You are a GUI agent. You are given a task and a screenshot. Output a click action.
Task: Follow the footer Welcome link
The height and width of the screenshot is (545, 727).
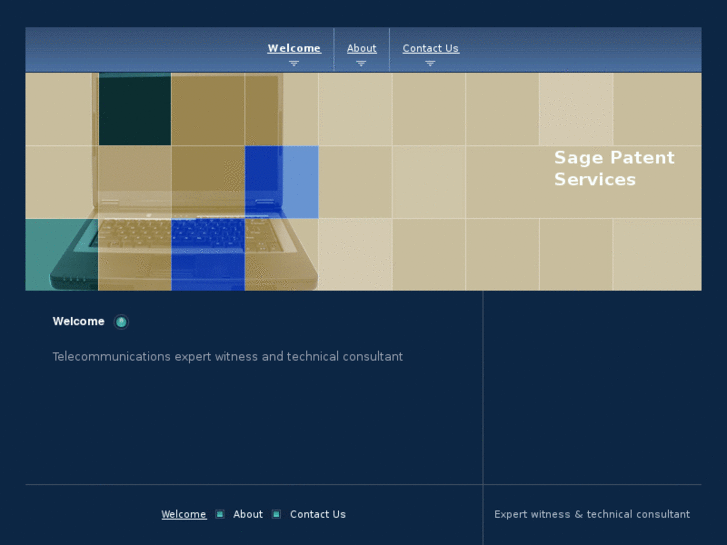[x=184, y=514]
